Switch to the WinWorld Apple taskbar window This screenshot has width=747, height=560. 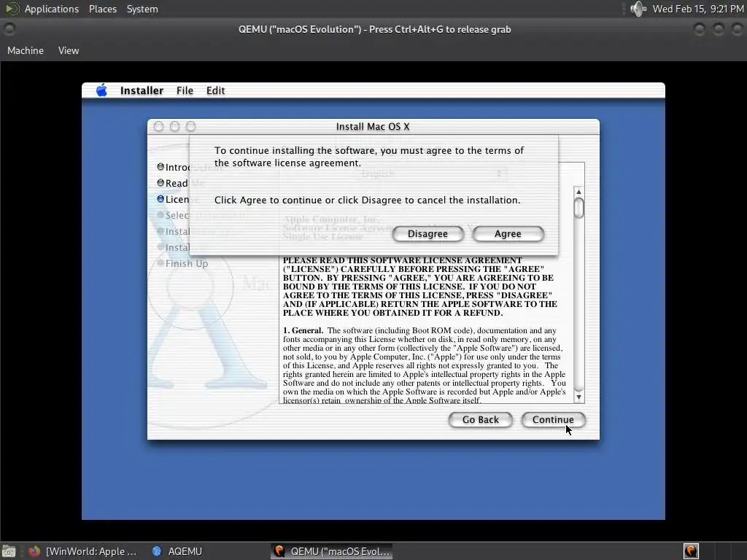tap(84, 551)
